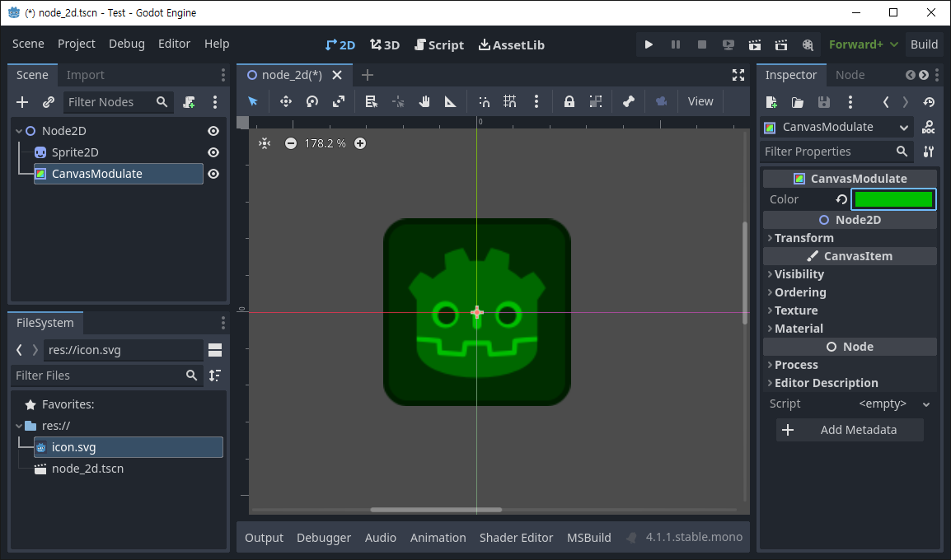Reset zoom by clicking 178.2 %
This screenshot has height=560, width=951.
click(x=325, y=143)
